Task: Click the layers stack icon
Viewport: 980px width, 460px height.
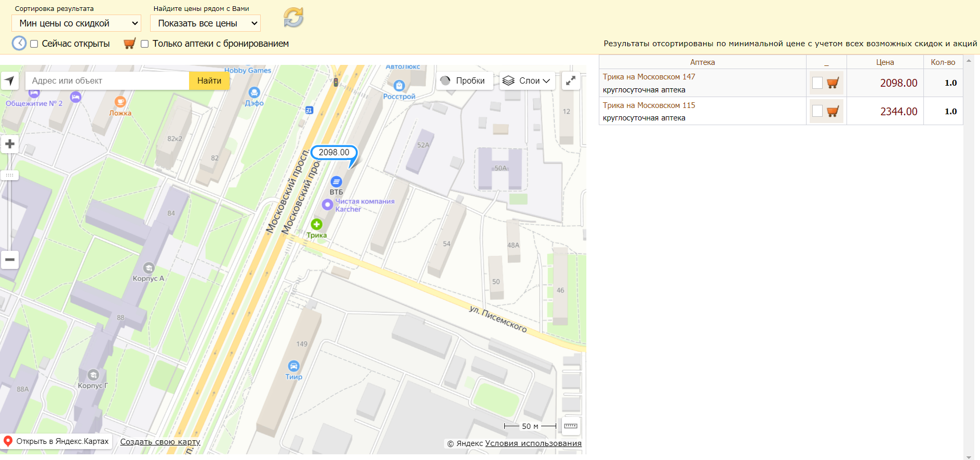Action: point(508,80)
